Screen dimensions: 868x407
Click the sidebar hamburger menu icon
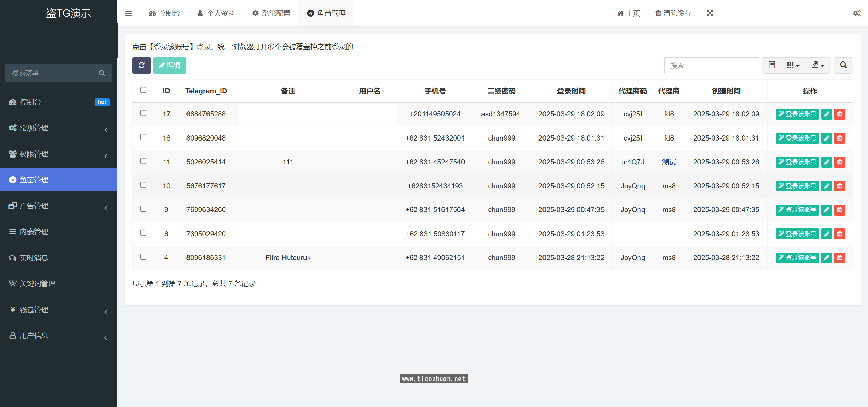pyautogui.click(x=128, y=13)
